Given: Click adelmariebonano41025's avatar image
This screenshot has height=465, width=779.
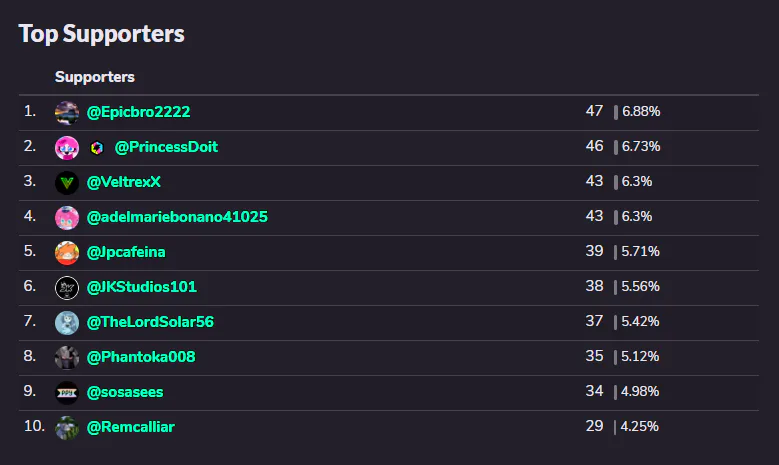Looking at the screenshot, I should [x=67, y=218].
